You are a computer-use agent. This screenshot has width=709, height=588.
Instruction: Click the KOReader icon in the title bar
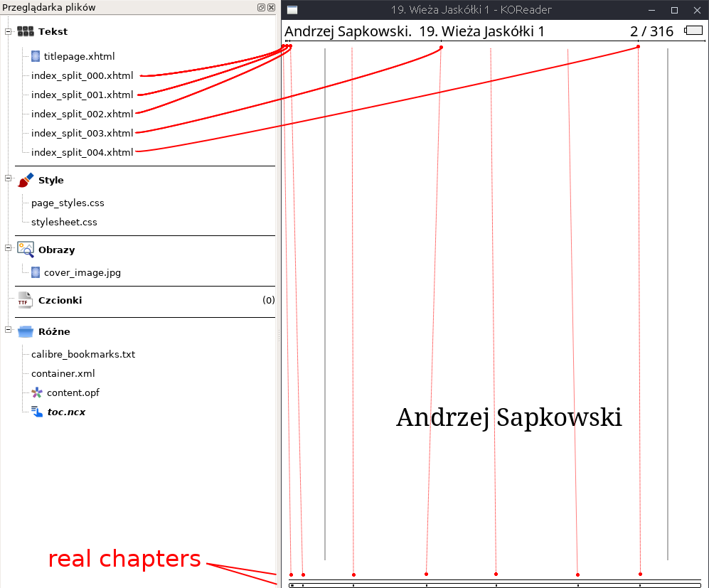(x=292, y=10)
